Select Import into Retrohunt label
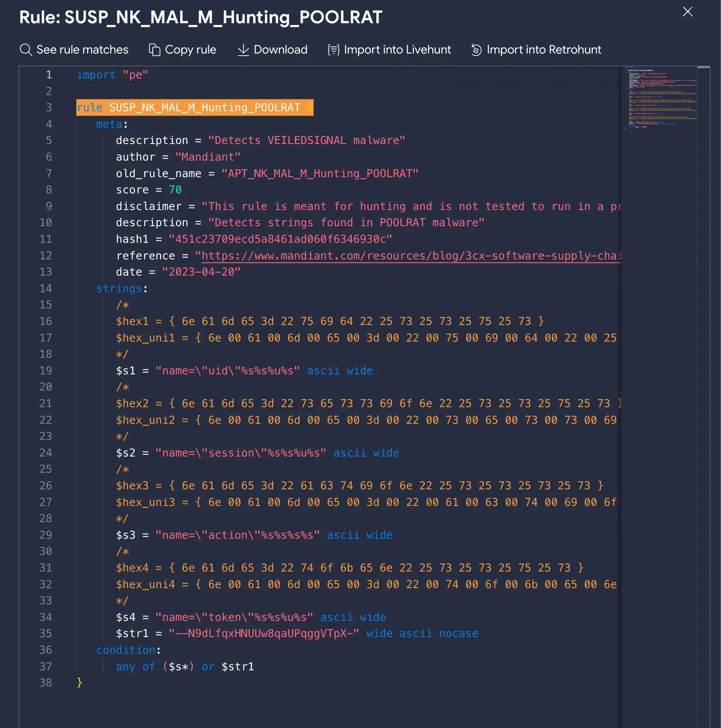The height and width of the screenshot is (728, 721). click(544, 50)
